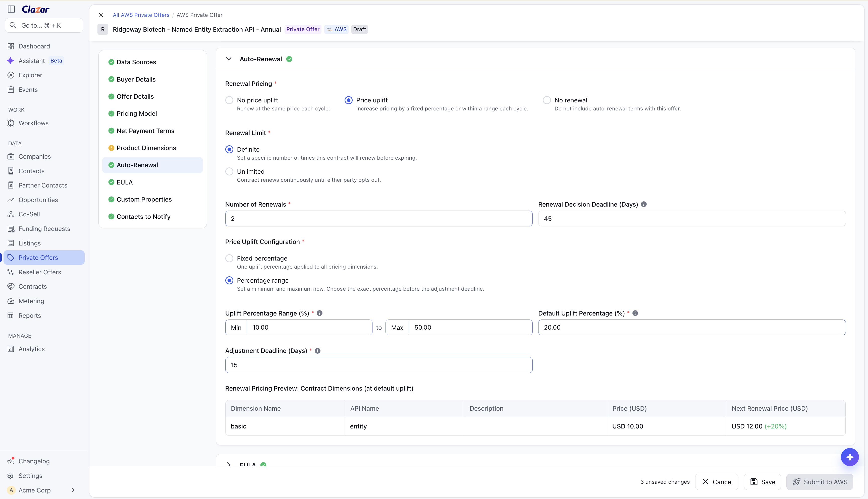Show info for Renewal Decision Deadline
Viewport: 868px width, 499px height.
click(644, 204)
